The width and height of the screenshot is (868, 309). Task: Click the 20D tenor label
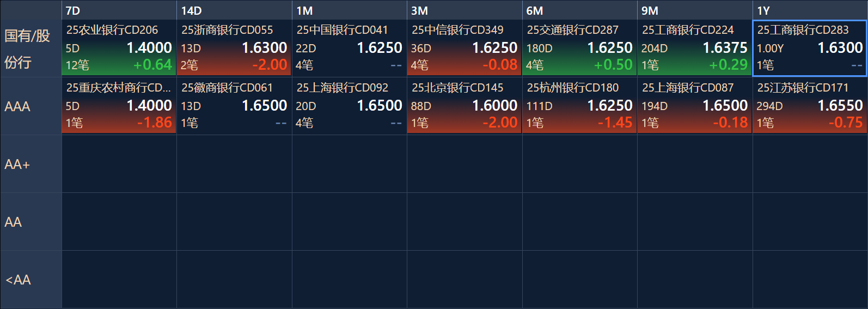306,106
